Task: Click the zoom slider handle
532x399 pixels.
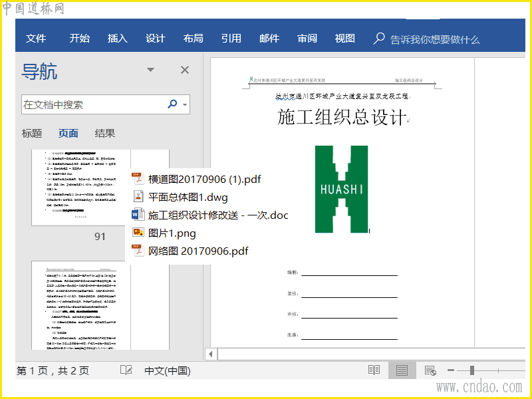Action: click(x=472, y=370)
